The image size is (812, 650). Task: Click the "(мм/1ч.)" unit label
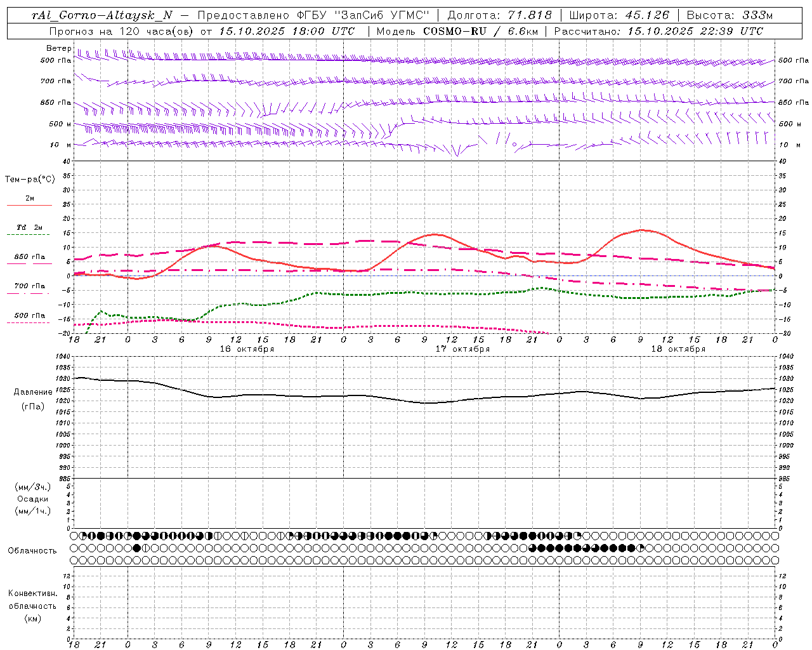33,511
